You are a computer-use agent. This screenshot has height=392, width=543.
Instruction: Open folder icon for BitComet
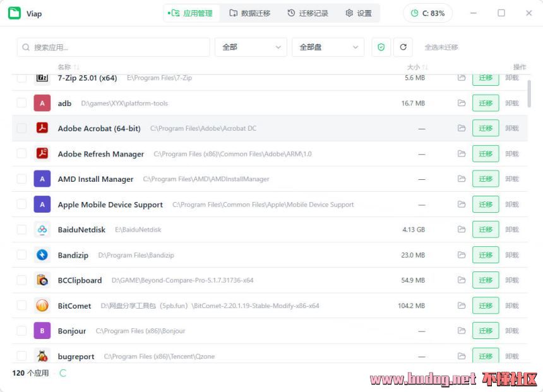(462, 306)
